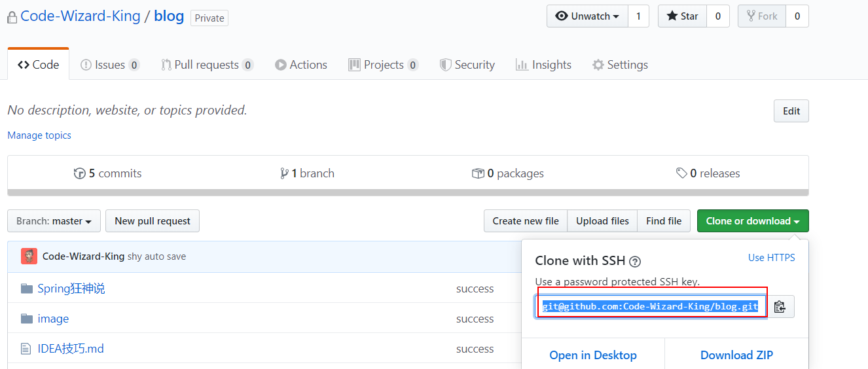Click Upload files
868x369 pixels.
point(602,221)
